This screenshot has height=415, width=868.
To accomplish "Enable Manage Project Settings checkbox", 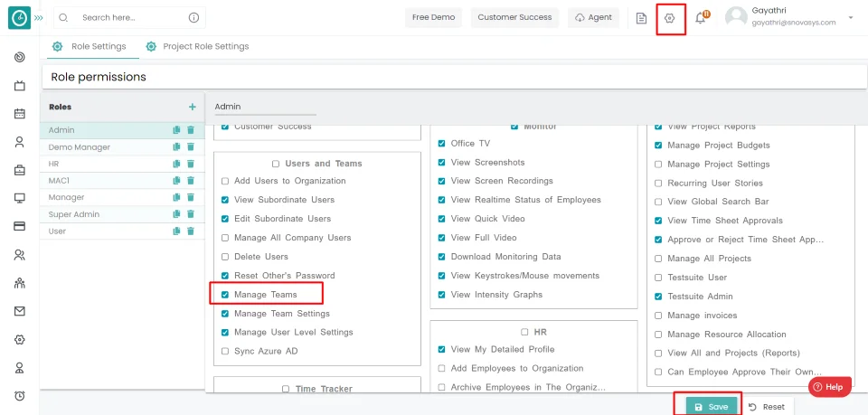I will pos(658,165).
